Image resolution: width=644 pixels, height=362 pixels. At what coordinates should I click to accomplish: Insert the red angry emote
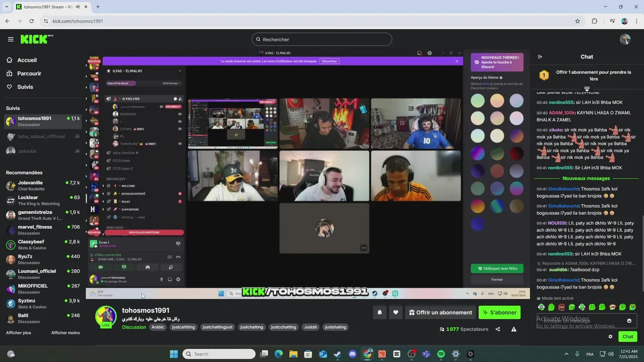point(561,307)
